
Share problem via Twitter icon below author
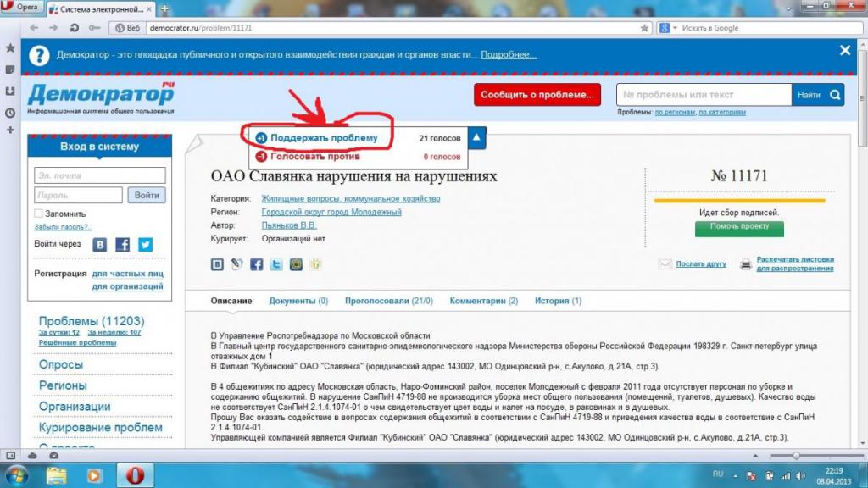(276, 264)
